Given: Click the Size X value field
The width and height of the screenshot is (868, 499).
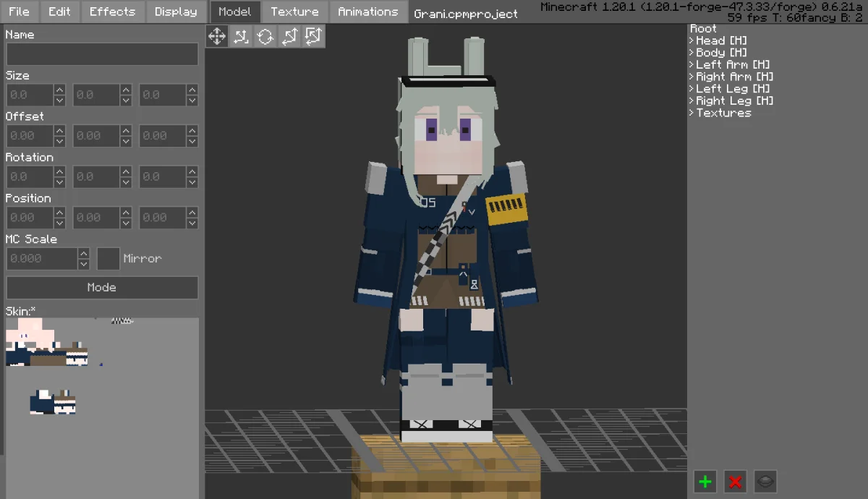Looking at the screenshot, I should pyautogui.click(x=30, y=95).
